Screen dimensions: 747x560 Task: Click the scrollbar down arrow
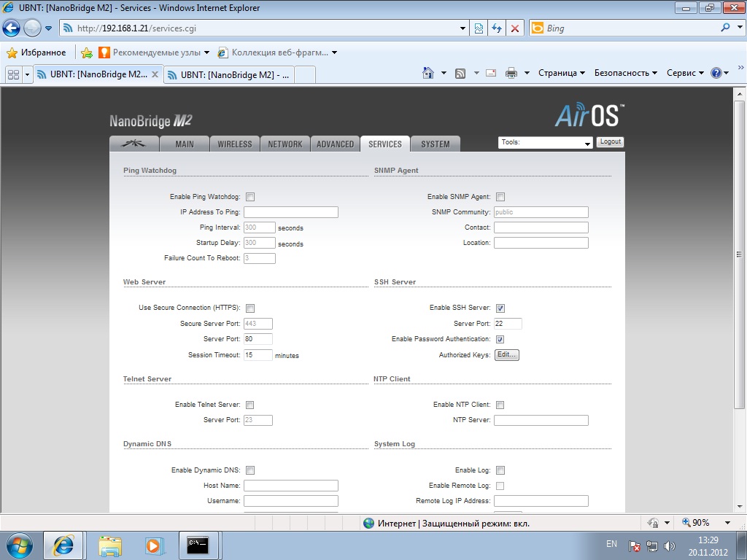(739, 507)
